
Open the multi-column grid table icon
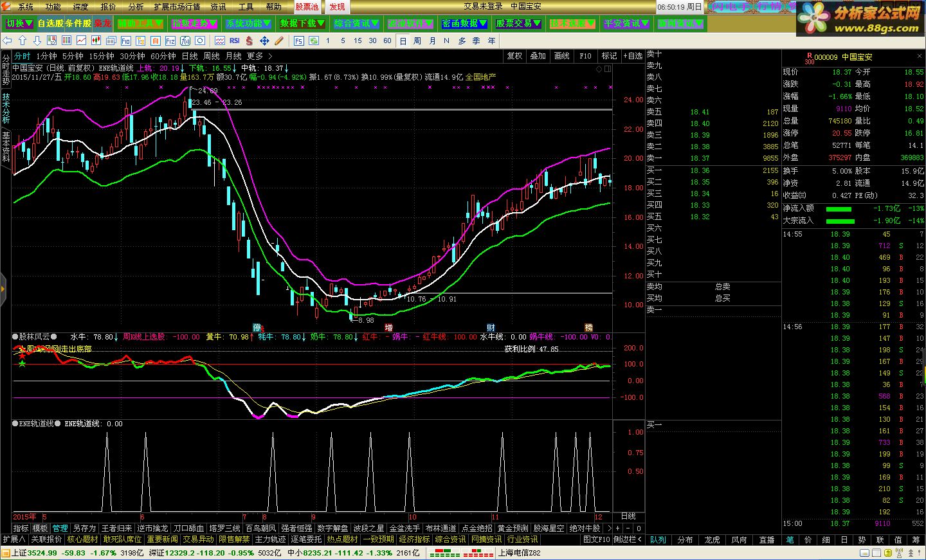tap(66, 41)
